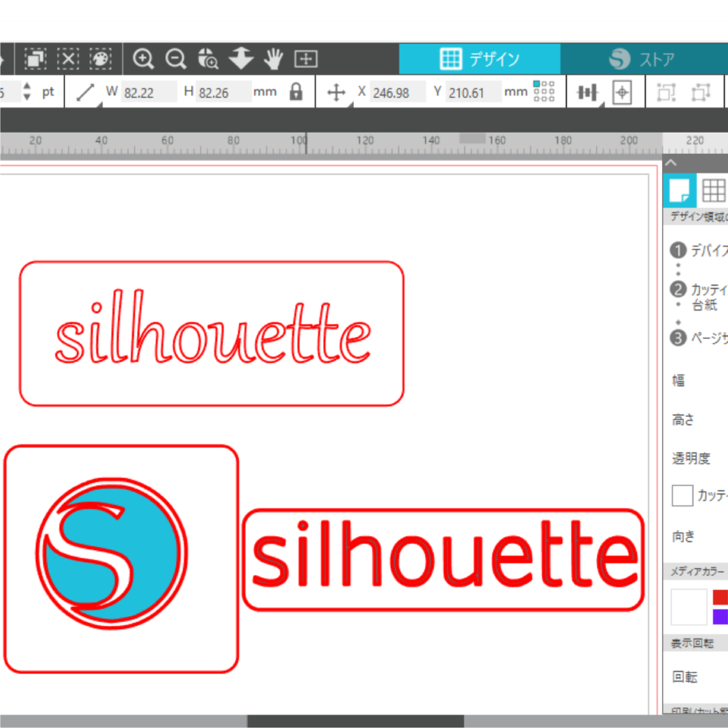Toggle the aspect ratio lock icon
This screenshot has height=728, width=728.
click(x=296, y=92)
